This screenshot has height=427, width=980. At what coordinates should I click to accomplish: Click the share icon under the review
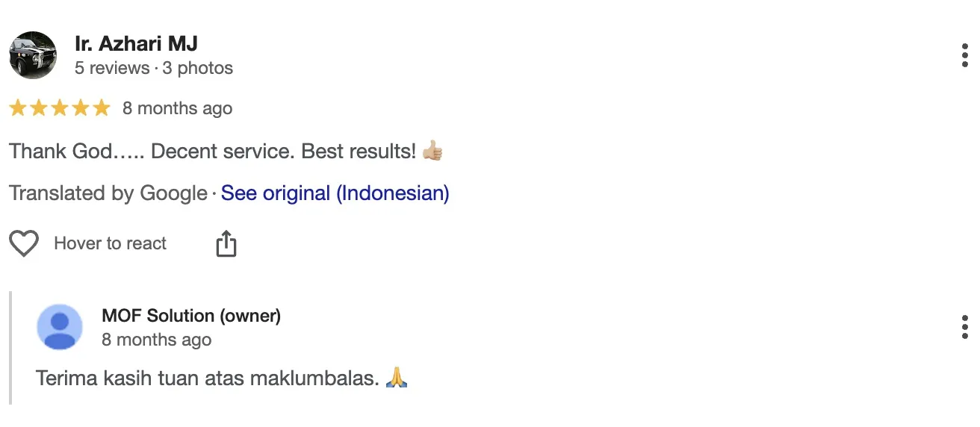226,243
